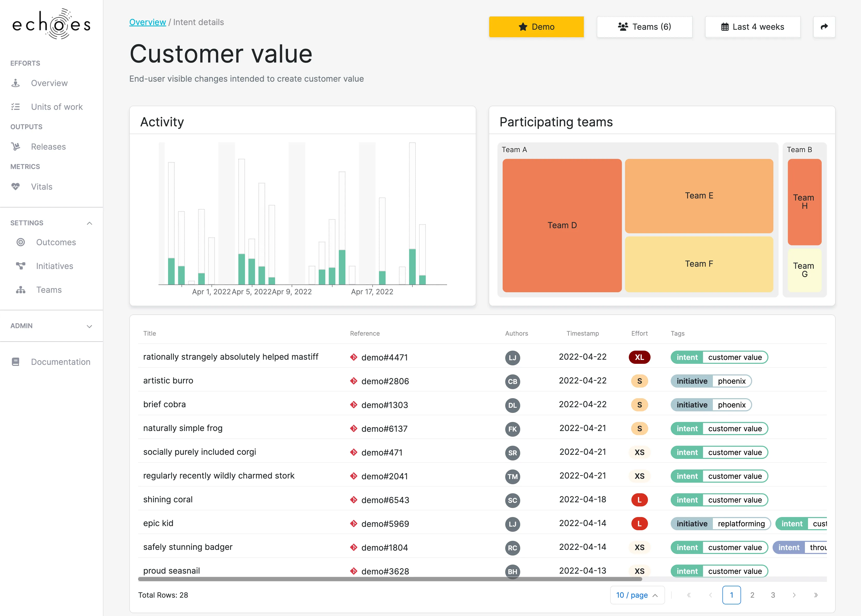Viewport: 861px width, 616px height.
Task: Open the Last 4 weeks date picker
Action: coord(752,27)
